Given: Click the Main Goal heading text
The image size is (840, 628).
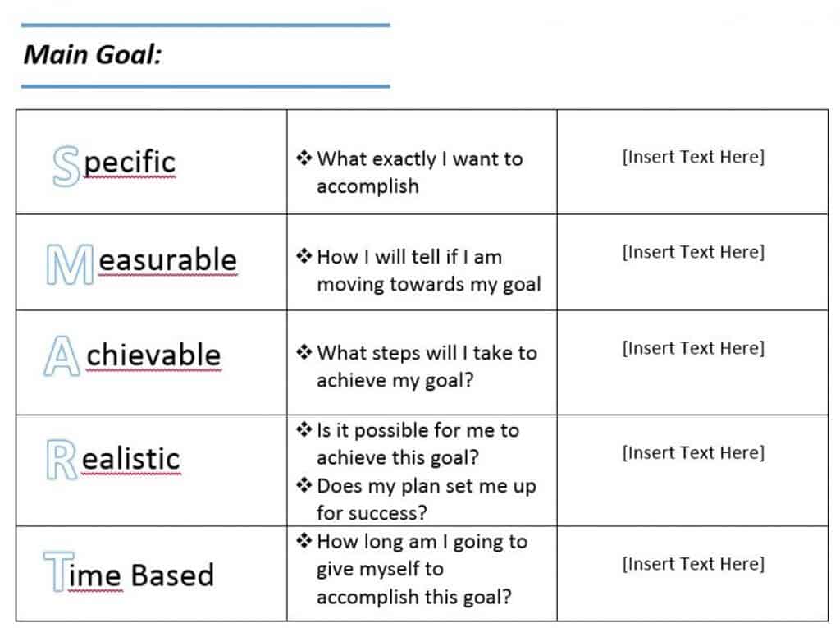Looking at the screenshot, I should (93, 55).
